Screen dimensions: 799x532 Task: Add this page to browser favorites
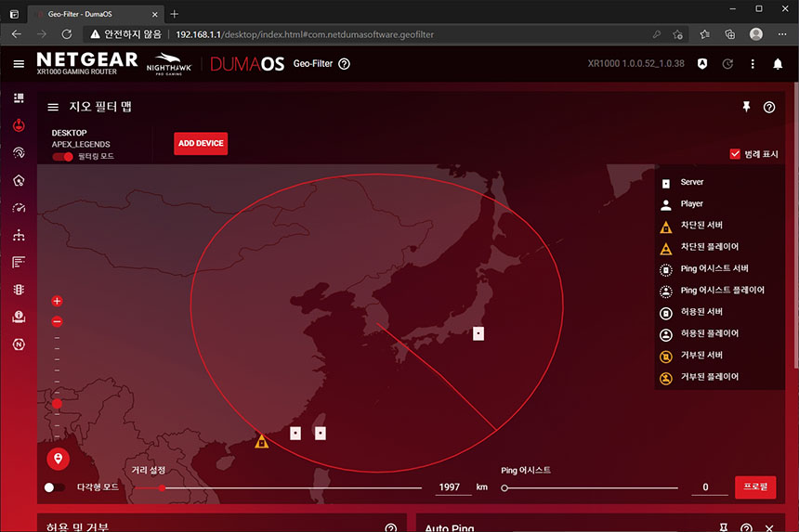pyautogui.click(x=677, y=34)
